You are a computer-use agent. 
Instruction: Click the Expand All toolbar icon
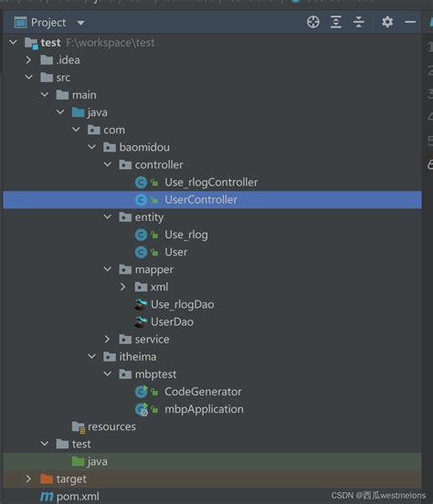click(336, 22)
